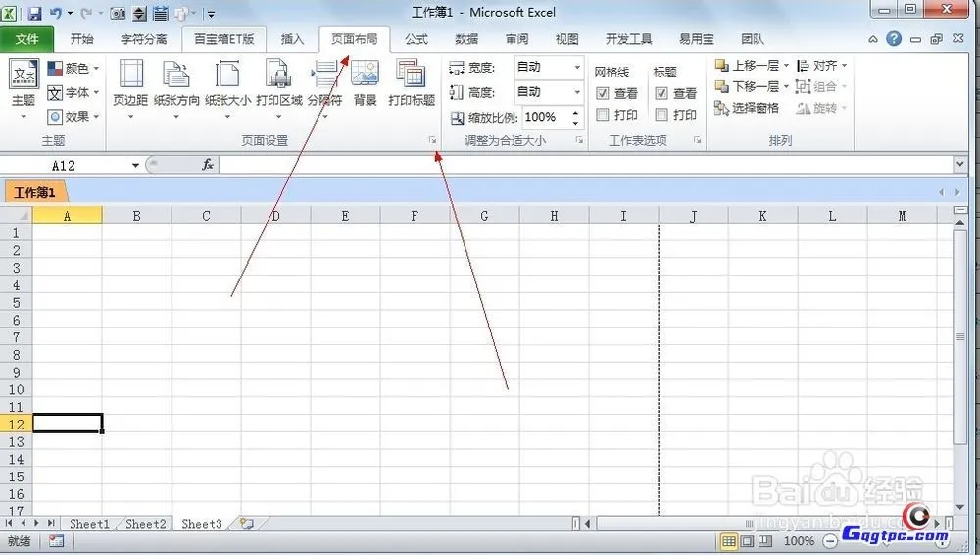The height and width of the screenshot is (555, 980).
Task: Click the 打印标题 print titles button
Action: (412, 84)
